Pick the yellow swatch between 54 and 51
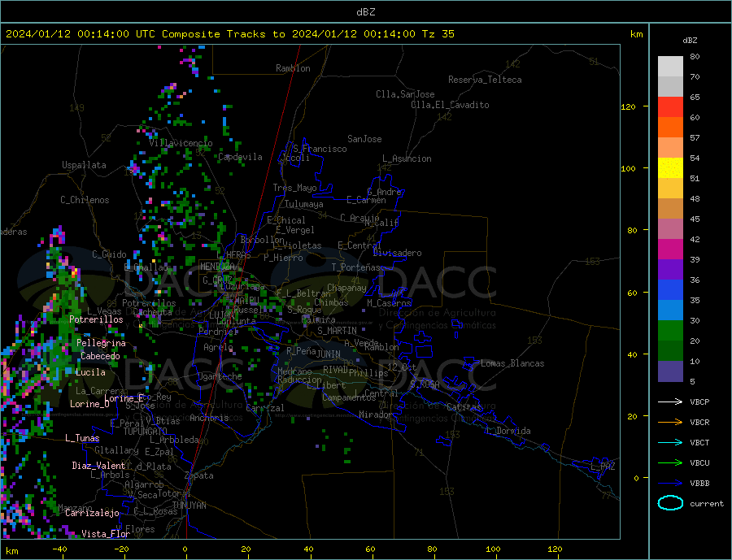Image resolution: width=732 pixels, height=560 pixels. tap(670, 168)
